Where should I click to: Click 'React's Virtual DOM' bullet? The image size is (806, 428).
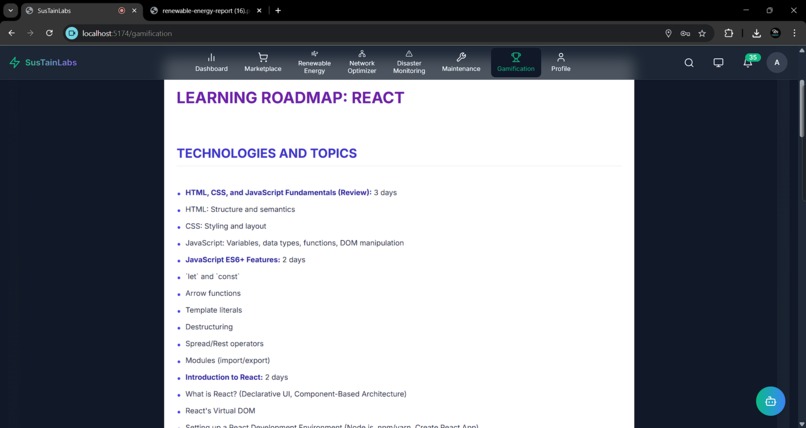click(x=220, y=411)
